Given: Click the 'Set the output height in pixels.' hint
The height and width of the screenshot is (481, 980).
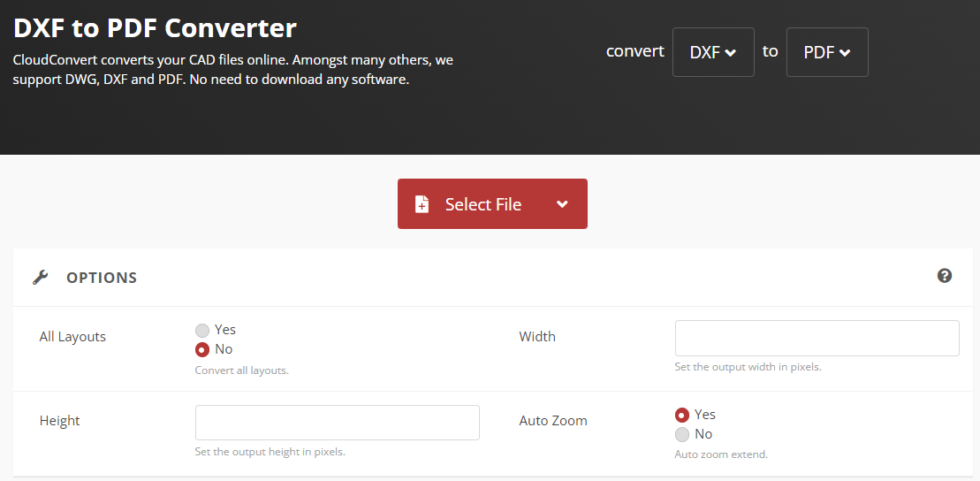Looking at the screenshot, I should coord(270,452).
